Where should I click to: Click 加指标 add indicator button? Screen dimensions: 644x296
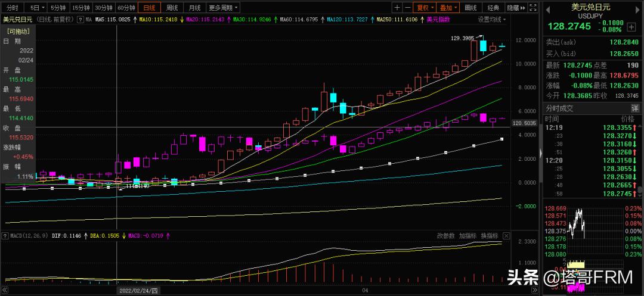[x=467, y=236]
